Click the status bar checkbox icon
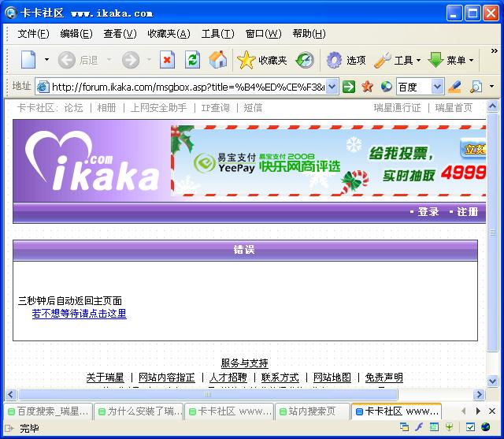Image resolution: width=504 pixels, height=439 pixels. tap(470, 427)
